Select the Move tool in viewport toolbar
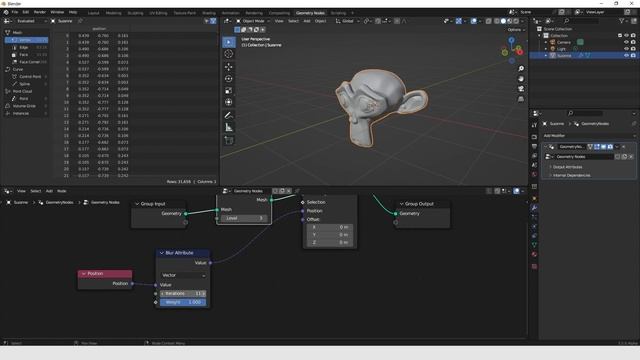The height and width of the screenshot is (360, 640). point(229,67)
